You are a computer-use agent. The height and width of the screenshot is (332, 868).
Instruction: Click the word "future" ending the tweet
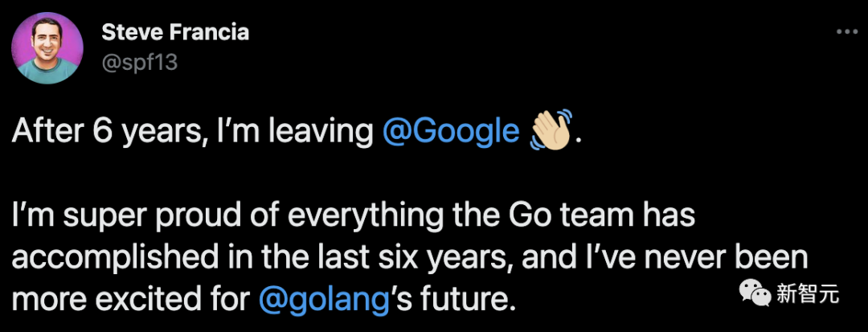pos(469,299)
